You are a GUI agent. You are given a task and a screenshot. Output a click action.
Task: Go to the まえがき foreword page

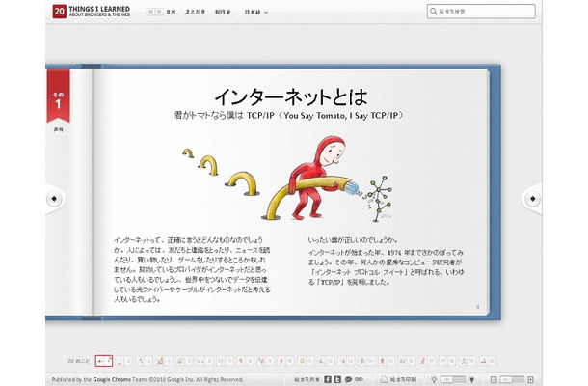tap(196, 12)
